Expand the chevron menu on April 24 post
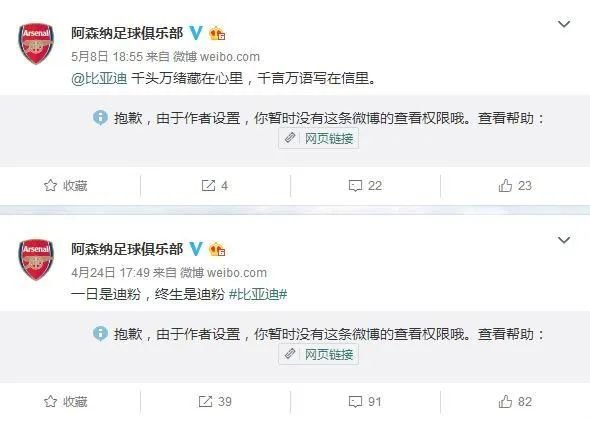 (x=564, y=240)
